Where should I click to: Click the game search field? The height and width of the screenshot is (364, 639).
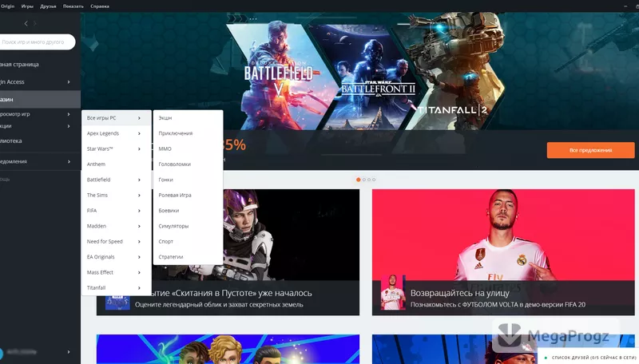pyautogui.click(x=37, y=42)
